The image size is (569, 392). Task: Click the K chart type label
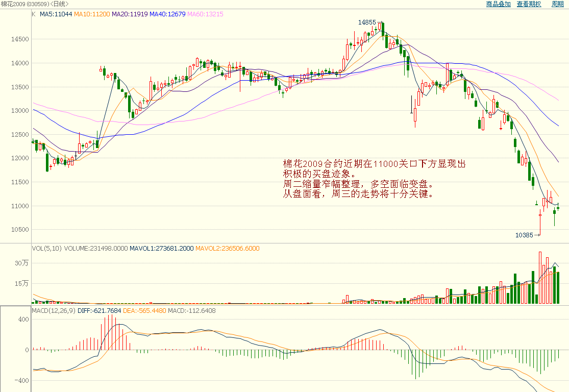[34, 14]
